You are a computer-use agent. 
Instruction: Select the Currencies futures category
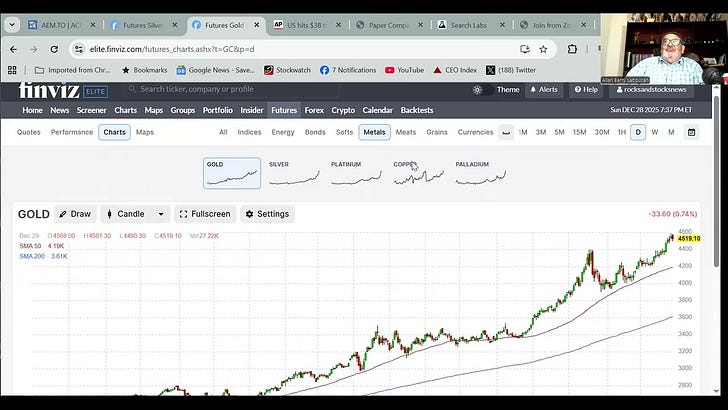pos(475,132)
